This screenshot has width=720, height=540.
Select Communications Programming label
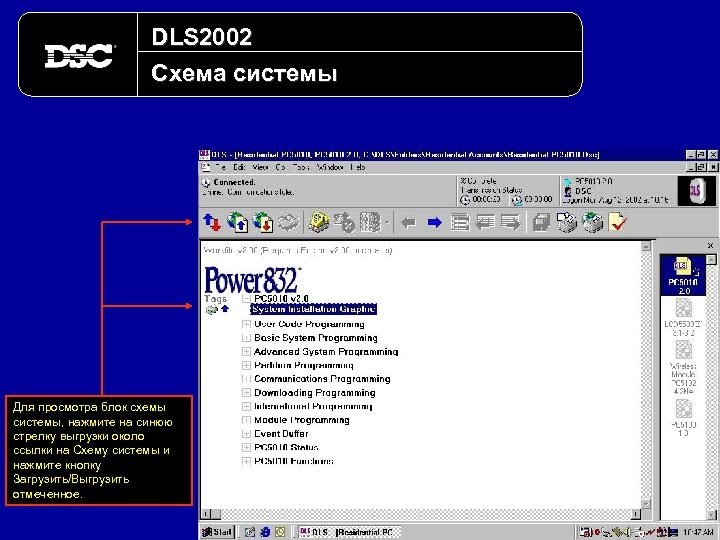click(322, 379)
